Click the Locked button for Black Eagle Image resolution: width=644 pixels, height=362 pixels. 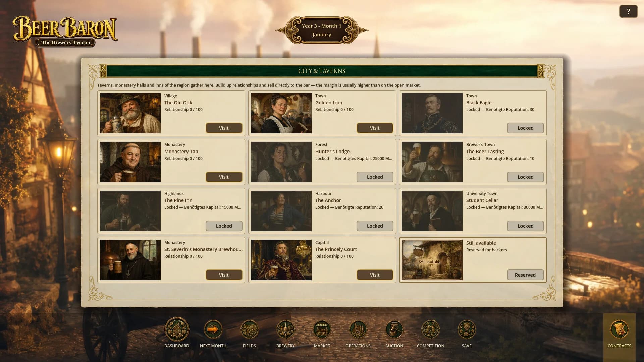[525, 128]
